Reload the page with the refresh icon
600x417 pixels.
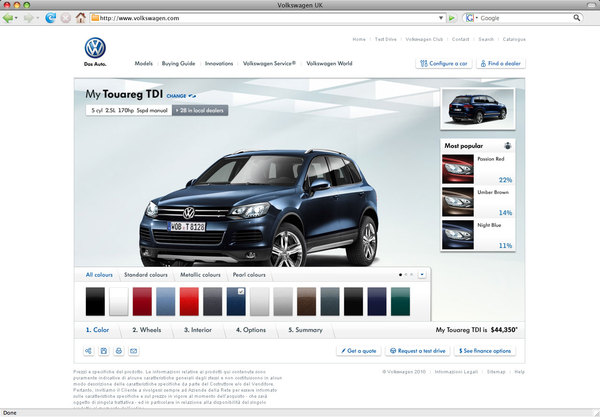(x=52, y=18)
